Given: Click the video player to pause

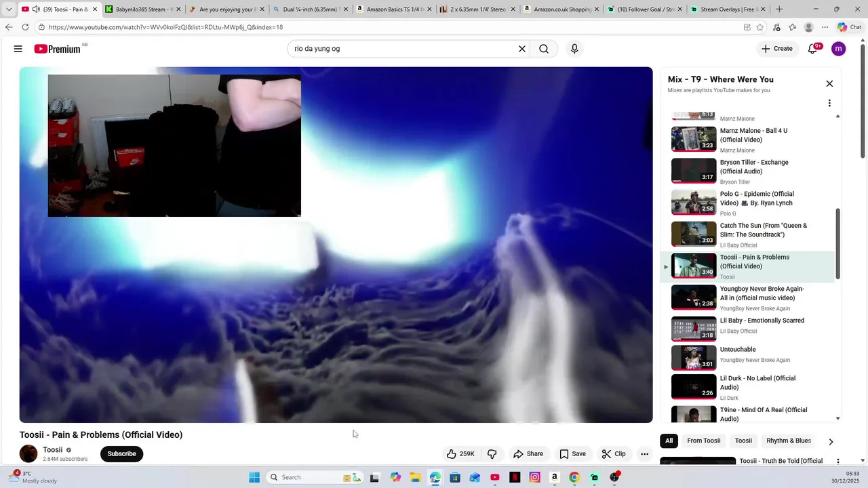Looking at the screenshot, I should (336, 245).
